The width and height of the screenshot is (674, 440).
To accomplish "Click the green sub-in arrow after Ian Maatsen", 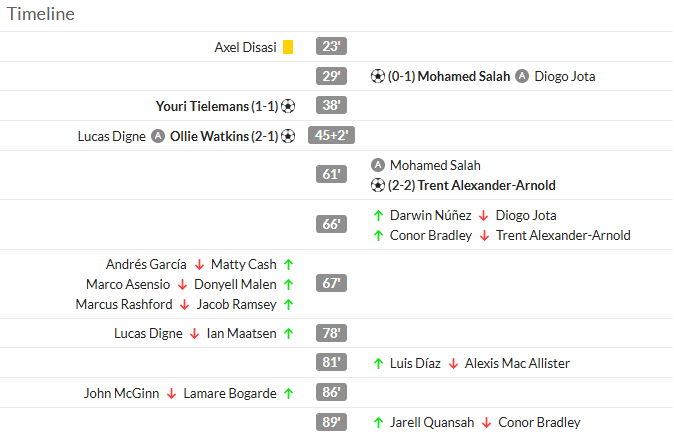I will tap(288, 333).
